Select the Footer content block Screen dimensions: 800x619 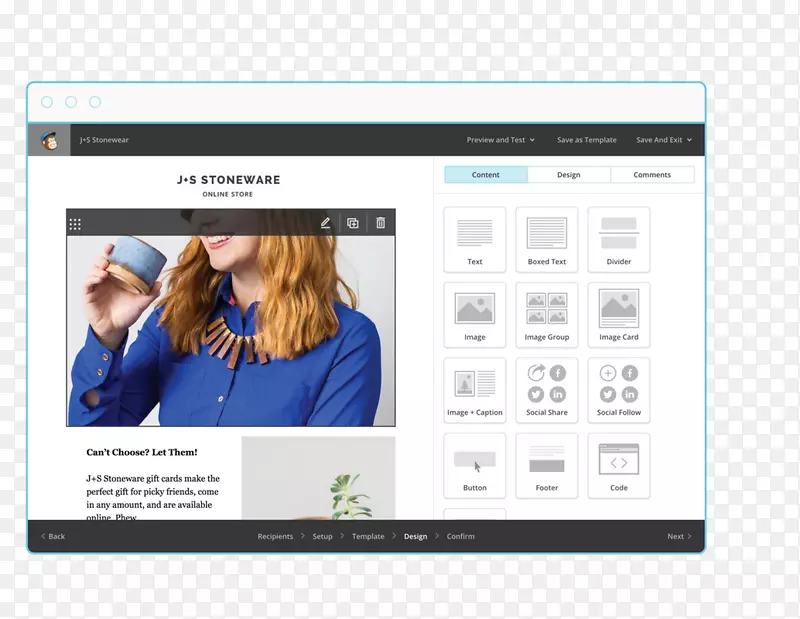pyautogui.click(x=546, y=466)
